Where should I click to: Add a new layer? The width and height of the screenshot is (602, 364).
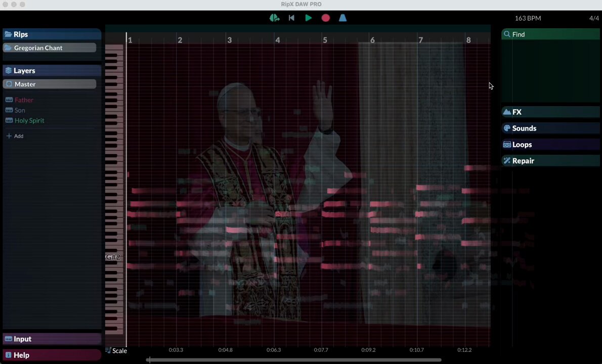pyautogui.click(x=15, y=136)
